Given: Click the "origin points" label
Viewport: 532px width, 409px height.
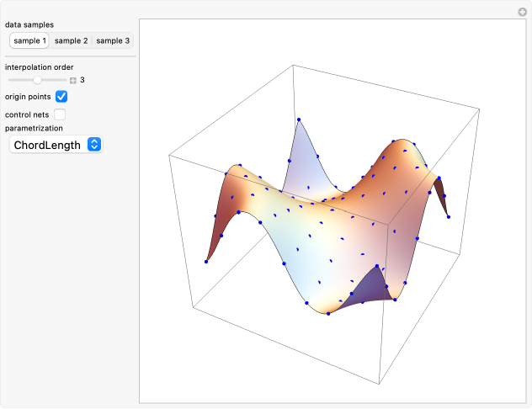Looking at the screenshot, I should click(x=28, y=97).
